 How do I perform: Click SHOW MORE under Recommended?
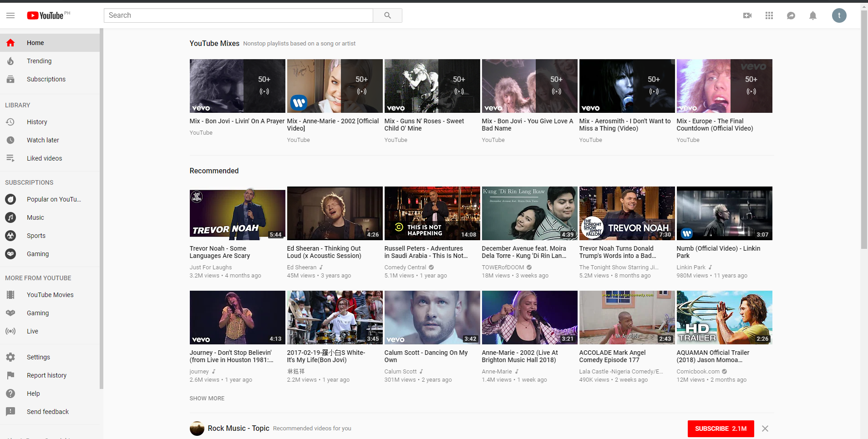pos(207,399)
